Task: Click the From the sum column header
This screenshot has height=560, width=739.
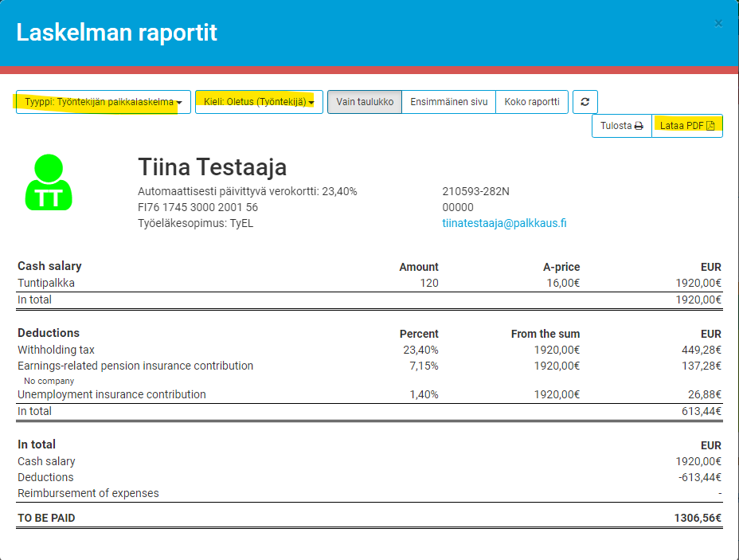Action: pos(545,334)
